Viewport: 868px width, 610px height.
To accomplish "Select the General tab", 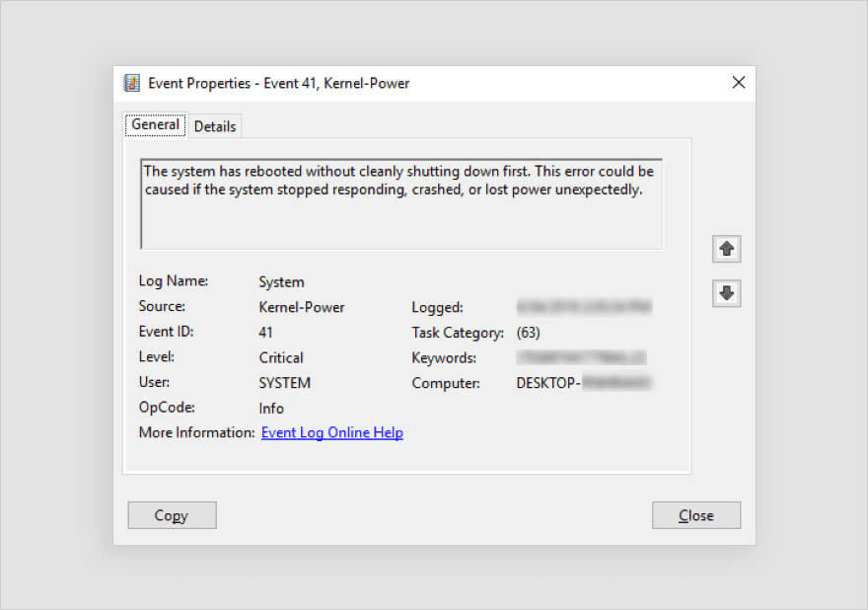I will (x=154, y=124).
